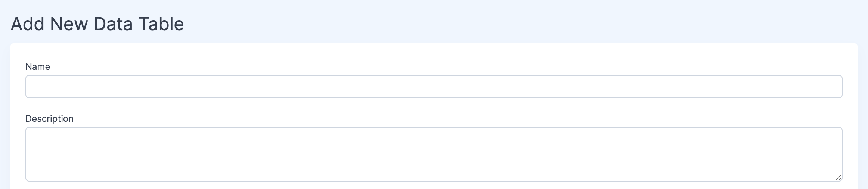Click the Name text input field
Screen dimensions: 868x189
tap(434, 87)
